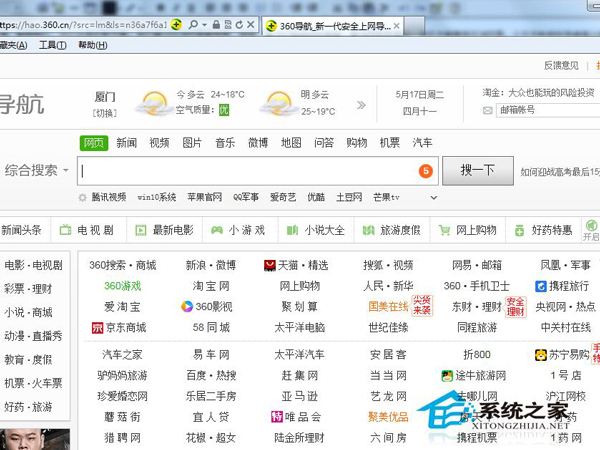
Task: Click the mail envelope icon
Action: point(488,111)
